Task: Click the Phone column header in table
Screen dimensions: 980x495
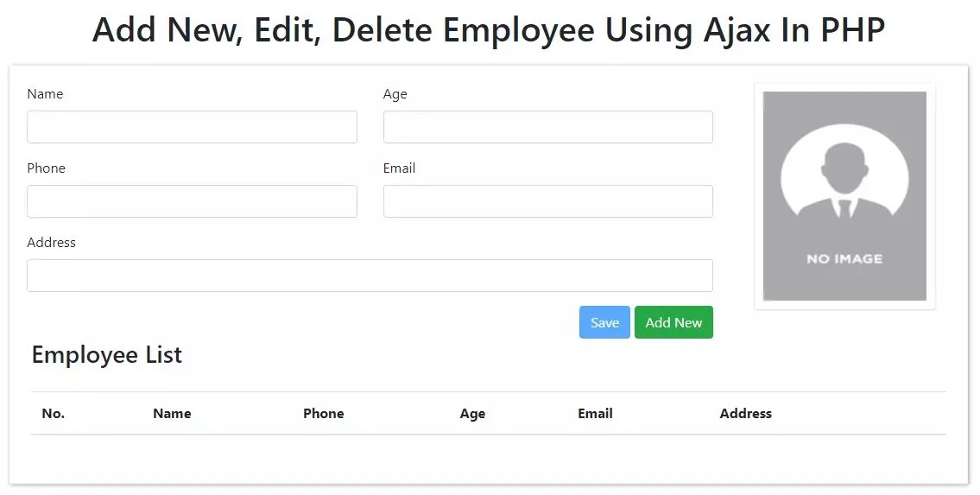Action: point(324,413)
